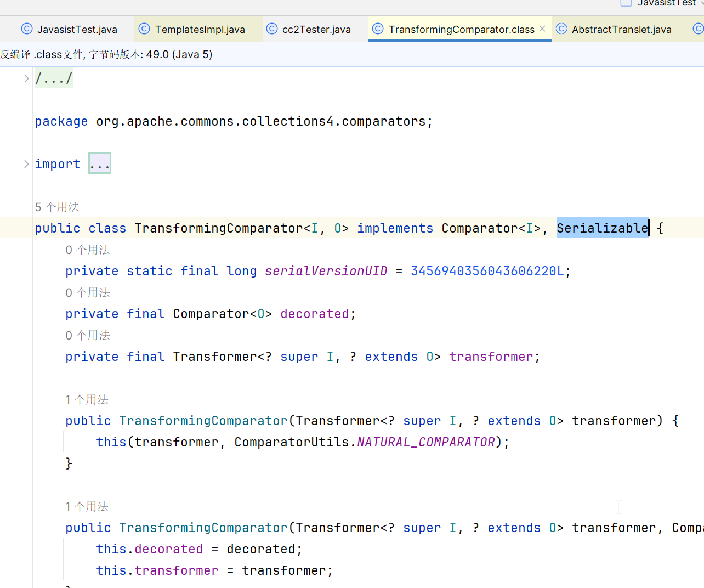Expand the import section gutter arrow
Screen dimensions: 704x588
point(26,164)
